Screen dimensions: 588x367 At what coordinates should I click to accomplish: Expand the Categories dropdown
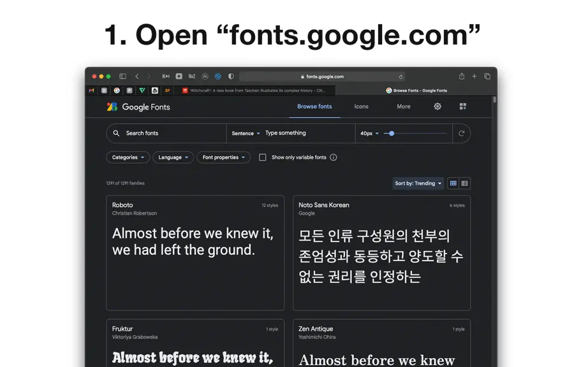[x=128, y=157]
